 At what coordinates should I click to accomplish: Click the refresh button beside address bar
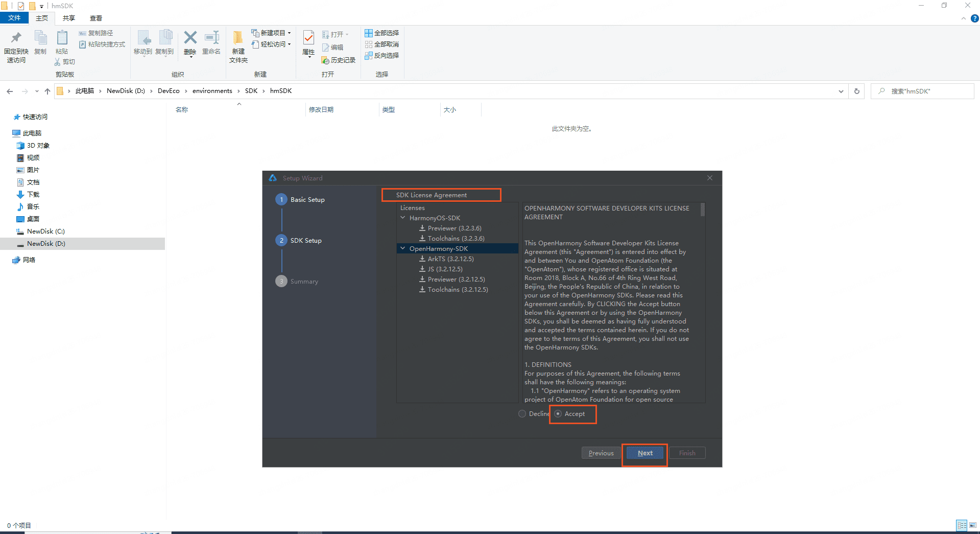(x=857, y=91)
